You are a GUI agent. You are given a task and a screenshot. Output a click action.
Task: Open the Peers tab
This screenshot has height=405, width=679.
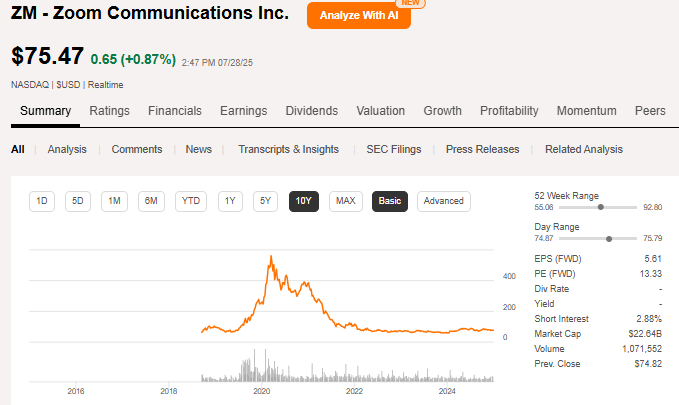point(650,111)
